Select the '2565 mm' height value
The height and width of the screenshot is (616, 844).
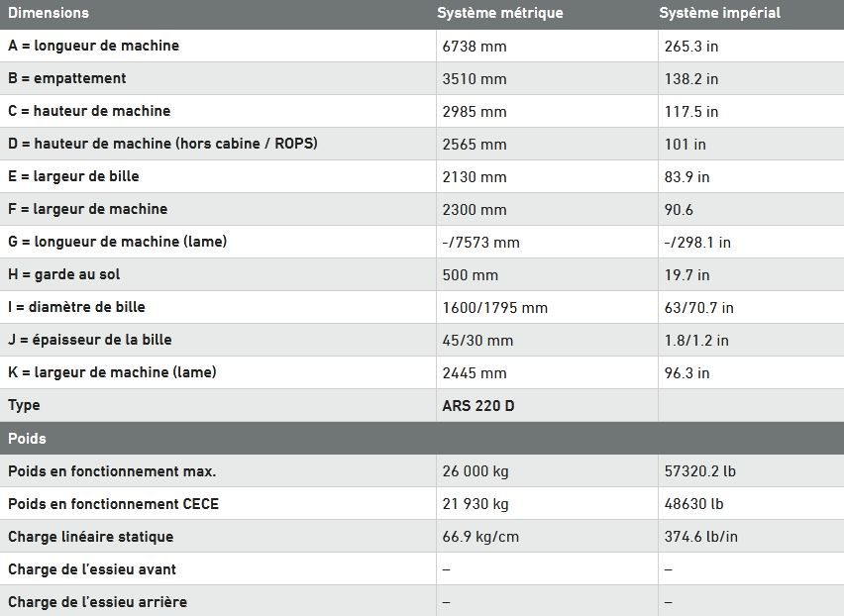475,144
